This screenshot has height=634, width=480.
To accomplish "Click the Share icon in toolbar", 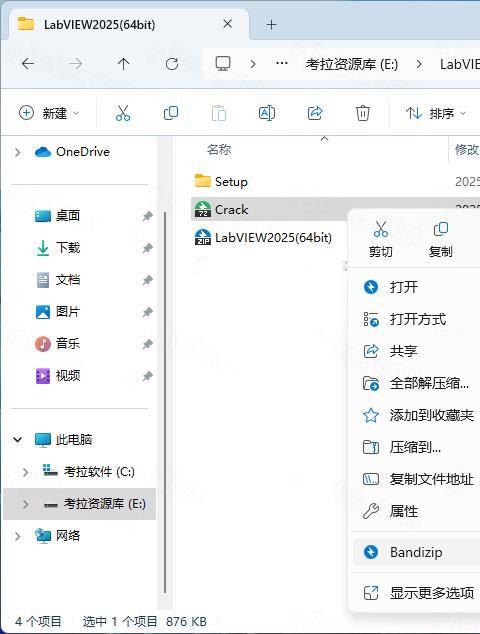I will point(315,113).
